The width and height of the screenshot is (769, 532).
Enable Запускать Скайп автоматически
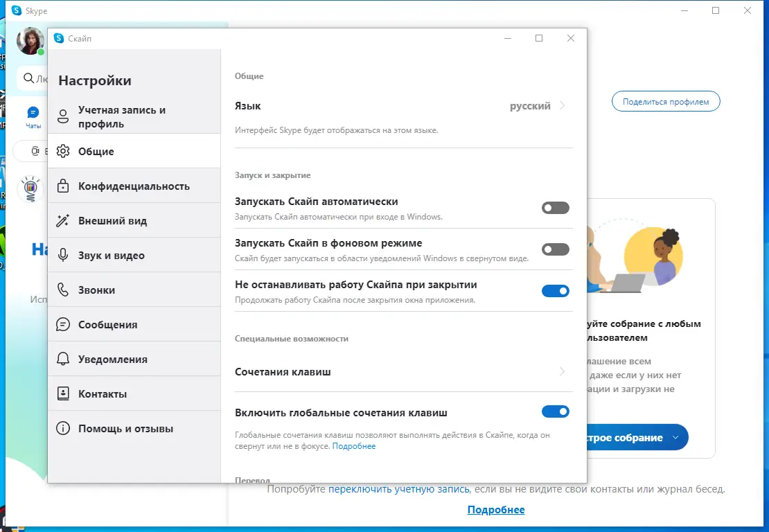tap(555, 208)
